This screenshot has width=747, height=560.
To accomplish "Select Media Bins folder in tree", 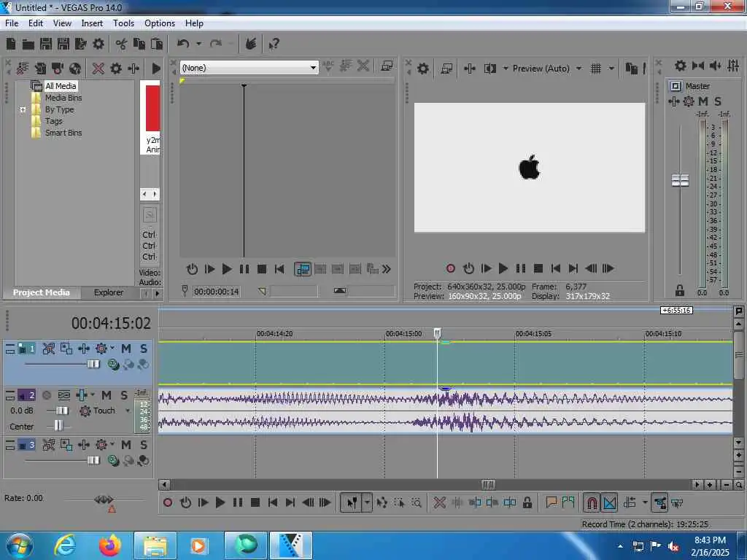I will pos(63,98).
